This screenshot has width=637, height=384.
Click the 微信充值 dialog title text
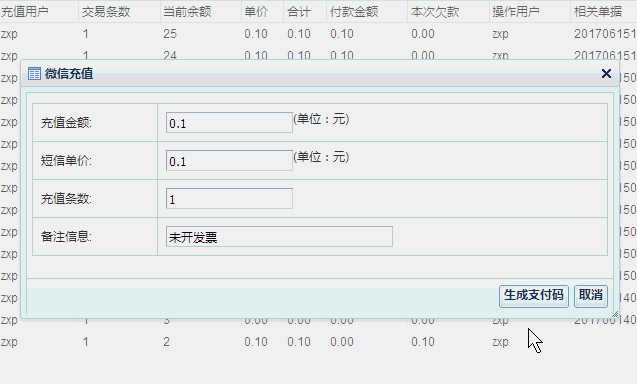click(69, 74)
